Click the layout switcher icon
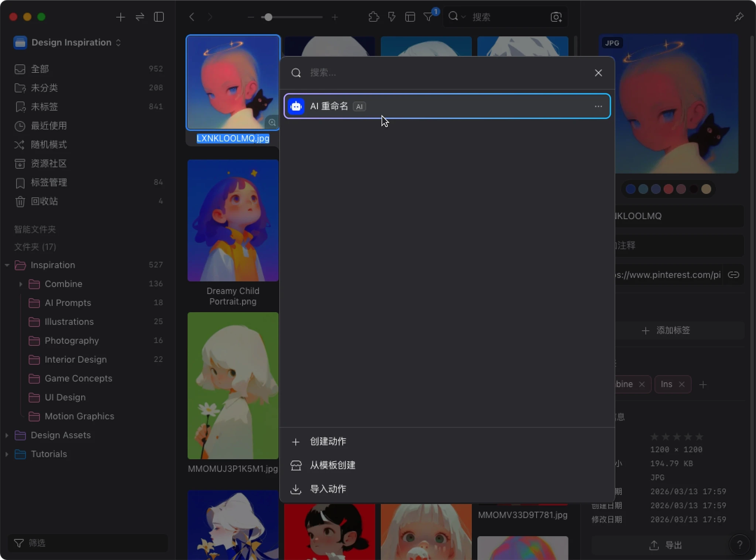 [x=410, y=17]
